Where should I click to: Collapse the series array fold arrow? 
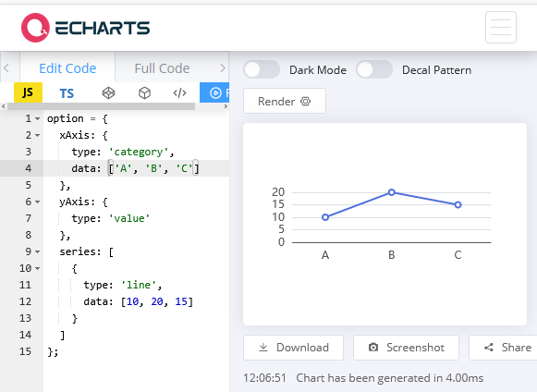point(37,251)
